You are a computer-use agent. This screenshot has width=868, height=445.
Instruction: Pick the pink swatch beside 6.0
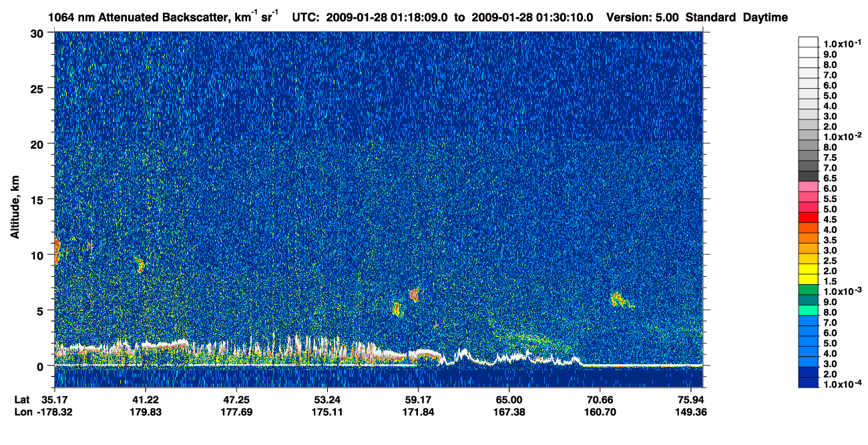coord(809,187)
